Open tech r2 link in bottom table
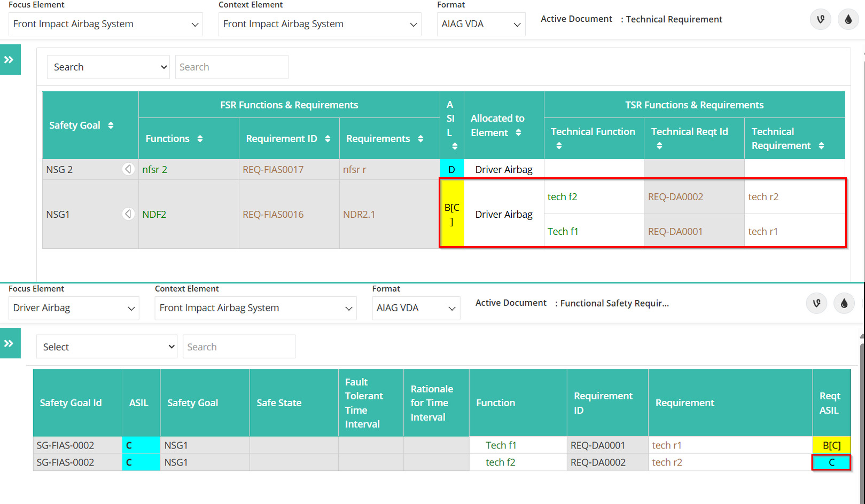 (x=667, y=462)
